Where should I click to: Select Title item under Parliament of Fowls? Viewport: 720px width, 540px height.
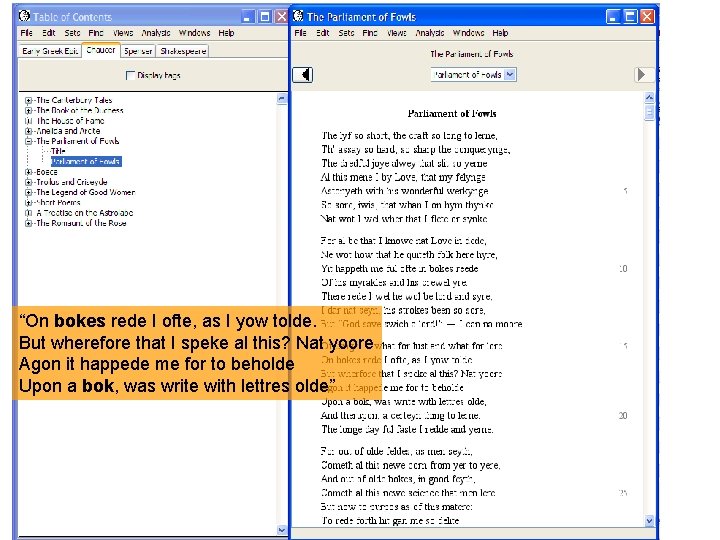(58, 151)
